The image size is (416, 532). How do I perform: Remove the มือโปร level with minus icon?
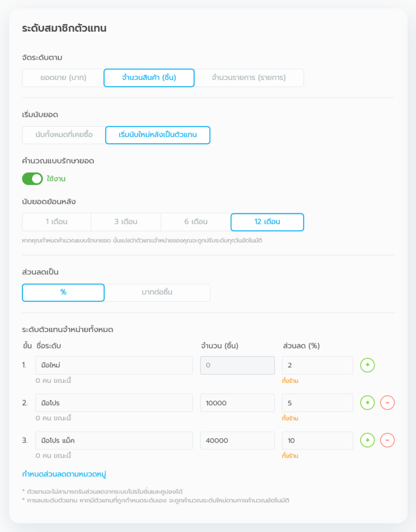pos(387,403)
